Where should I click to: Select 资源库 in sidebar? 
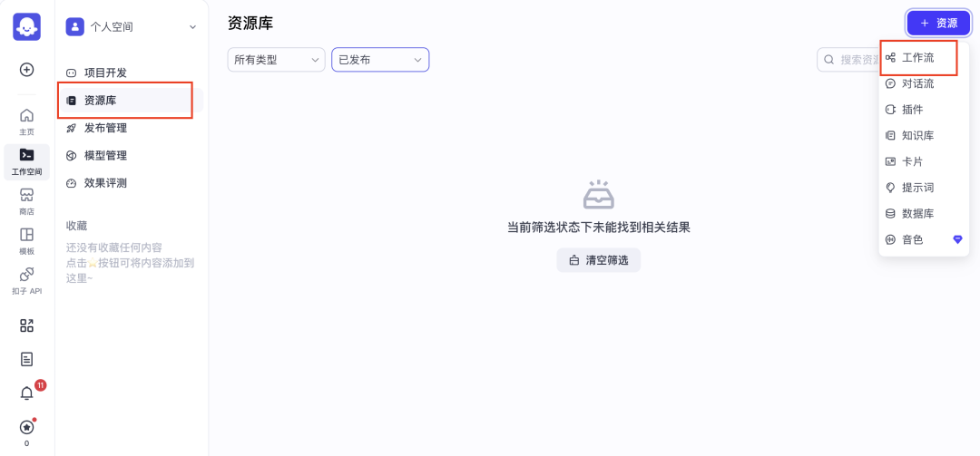tap(130, 101)
